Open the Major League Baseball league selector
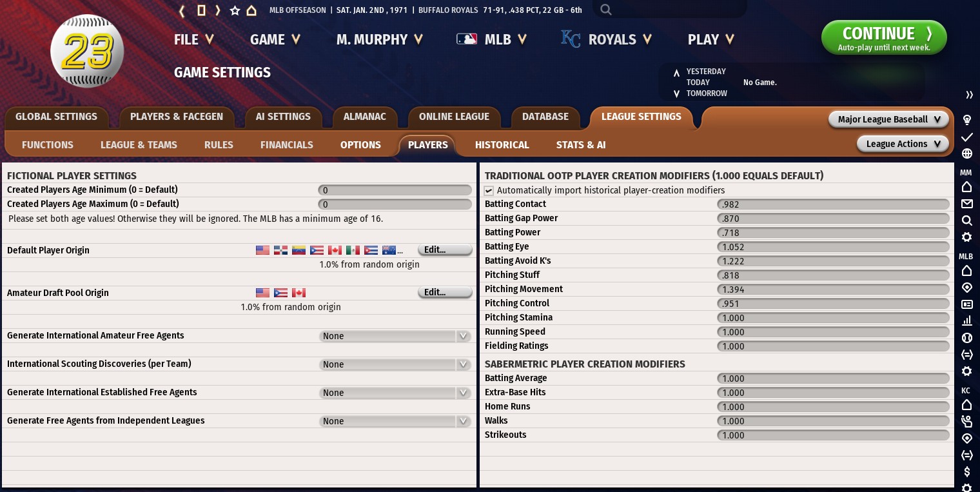The image size is (980, 492). (x=889, y=119)
